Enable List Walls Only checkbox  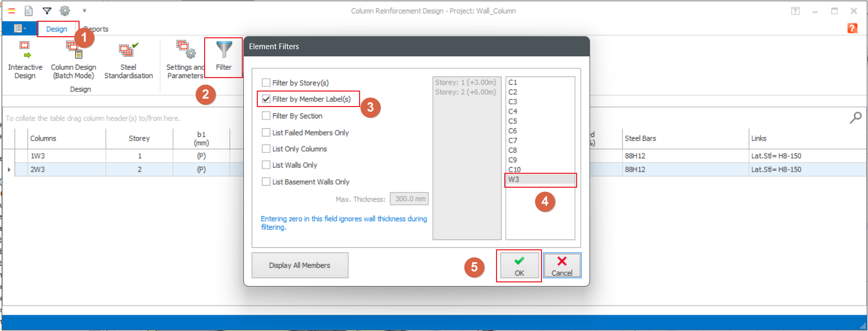tap(266, 165)
